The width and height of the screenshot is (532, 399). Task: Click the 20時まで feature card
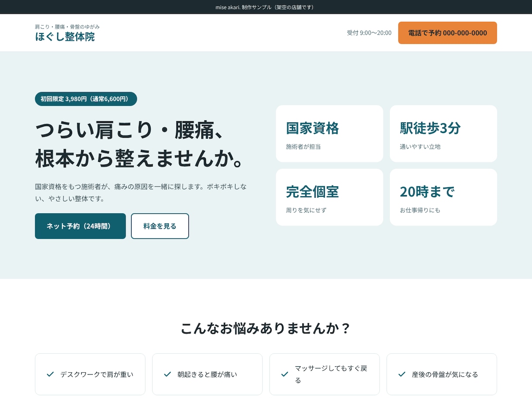point(443,197)
